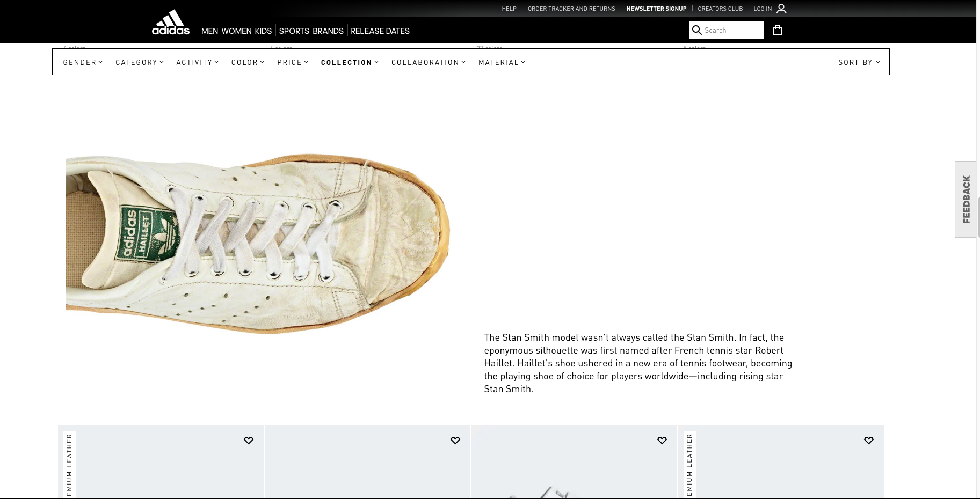Expand the Price filter dropdown
980x499 pixels.
pyautogui.click(x=293, y=62)
